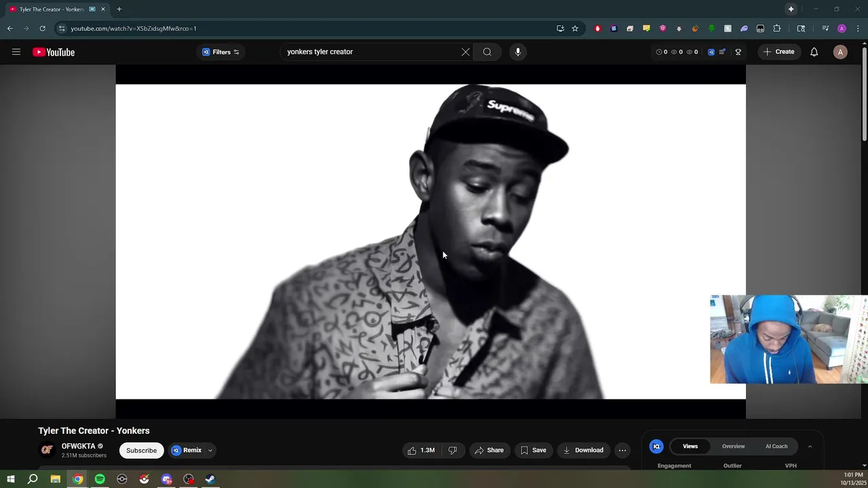Click the vidIQ logo in side panel
The width and height of the screenshot is (868, 488).
point(656,447)
